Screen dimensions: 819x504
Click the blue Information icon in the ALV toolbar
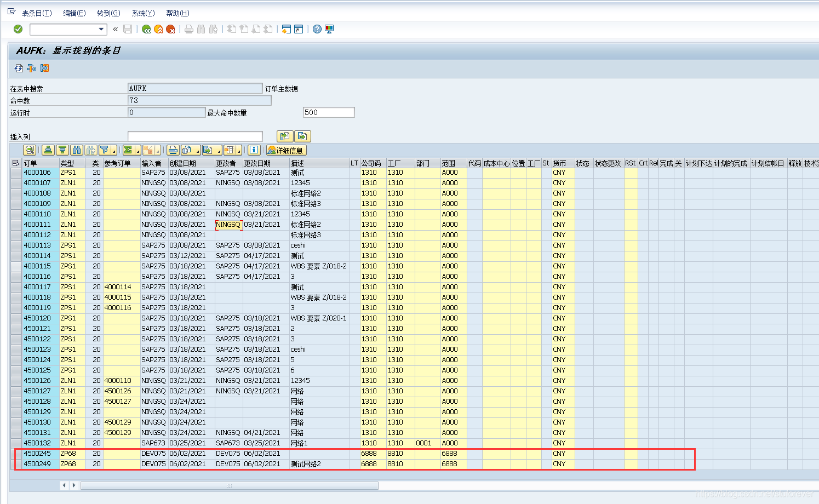point(254,150)
